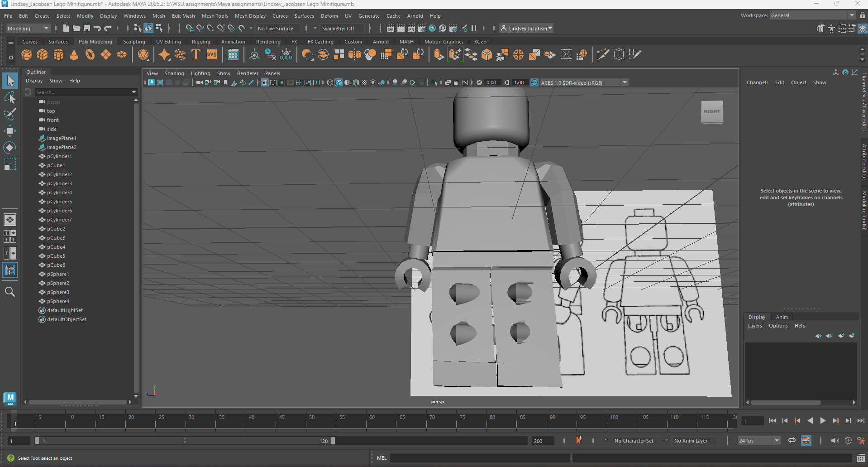This screenshot has height=467, width=868.
Task: Toggle audio mute on the timeline
Action: pos(835,441)
